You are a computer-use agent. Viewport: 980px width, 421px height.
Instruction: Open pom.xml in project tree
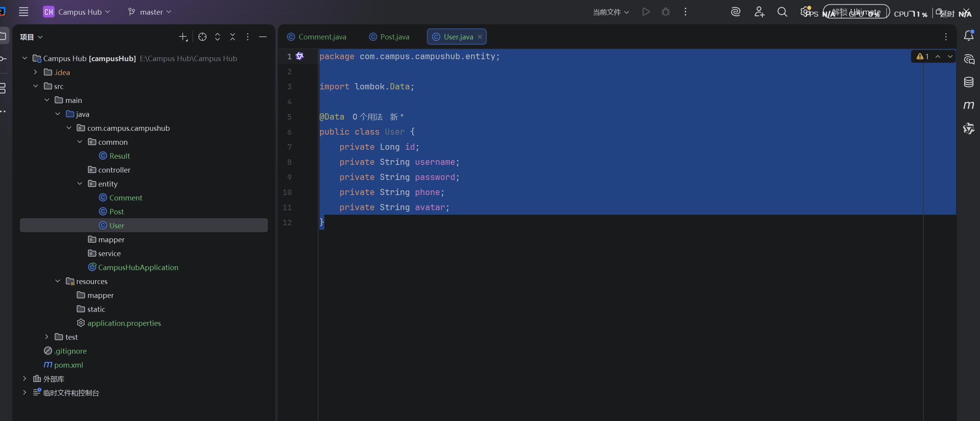pos(69,365)
